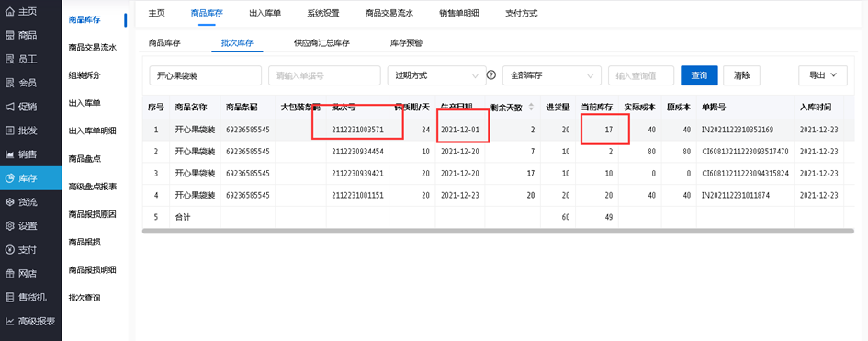This screenshot has height=341, width=868.
Task: Open the 商品 sidebar icon
Action: 9,36
